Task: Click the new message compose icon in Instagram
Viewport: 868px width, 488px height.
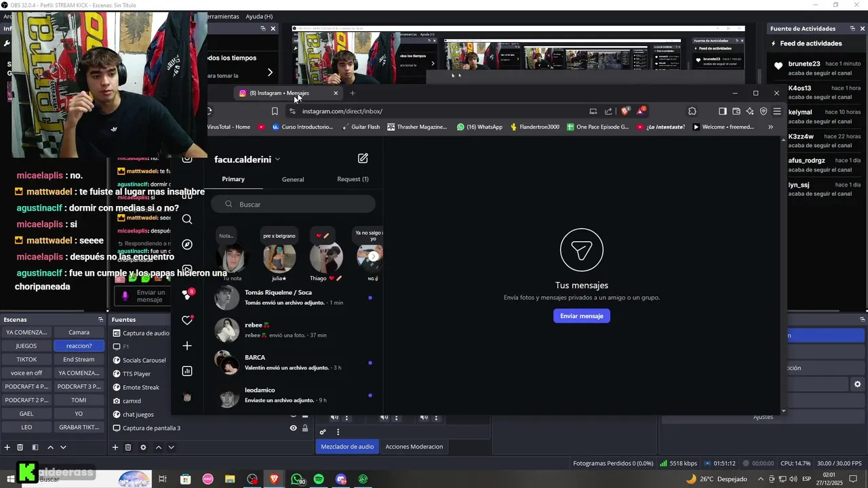Action: tap(363, 159)
